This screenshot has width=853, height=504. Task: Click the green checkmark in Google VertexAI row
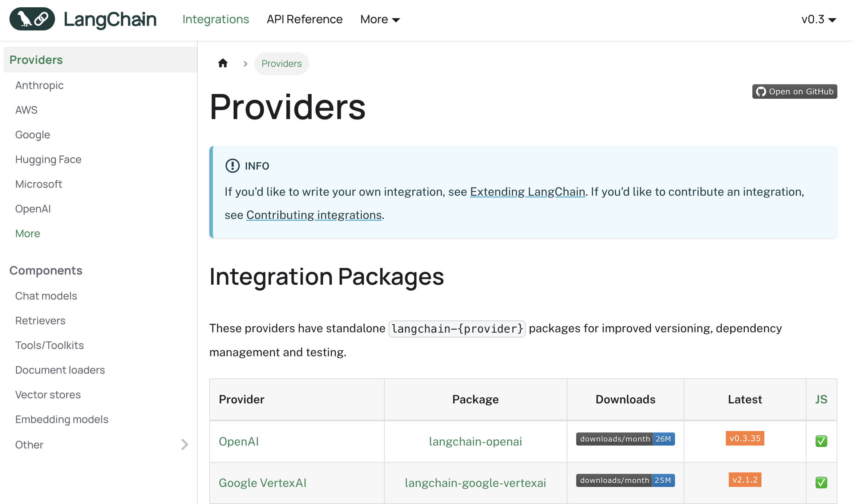click(x=821, y=483)
